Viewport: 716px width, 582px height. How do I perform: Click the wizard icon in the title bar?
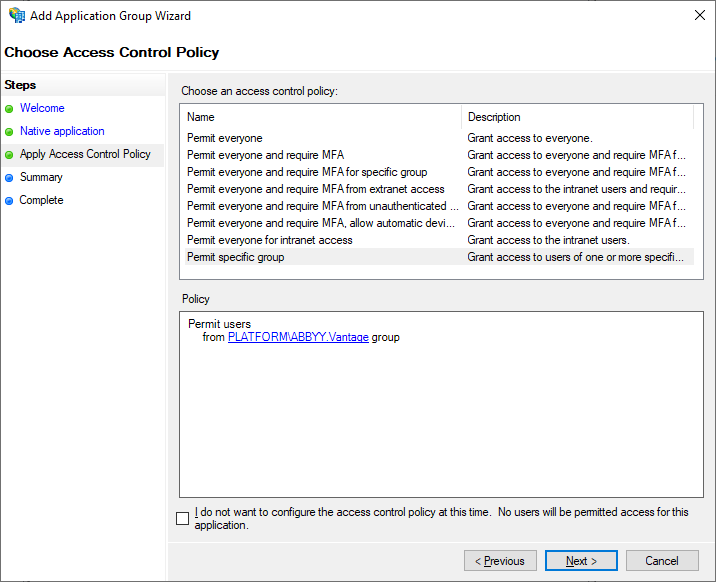click(x=17, y=16)
